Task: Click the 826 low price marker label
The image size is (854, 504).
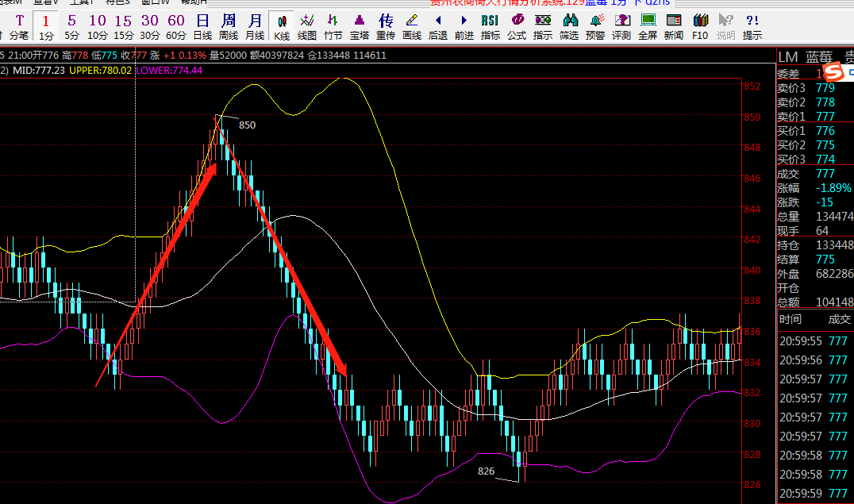Action: coord(487,471)
